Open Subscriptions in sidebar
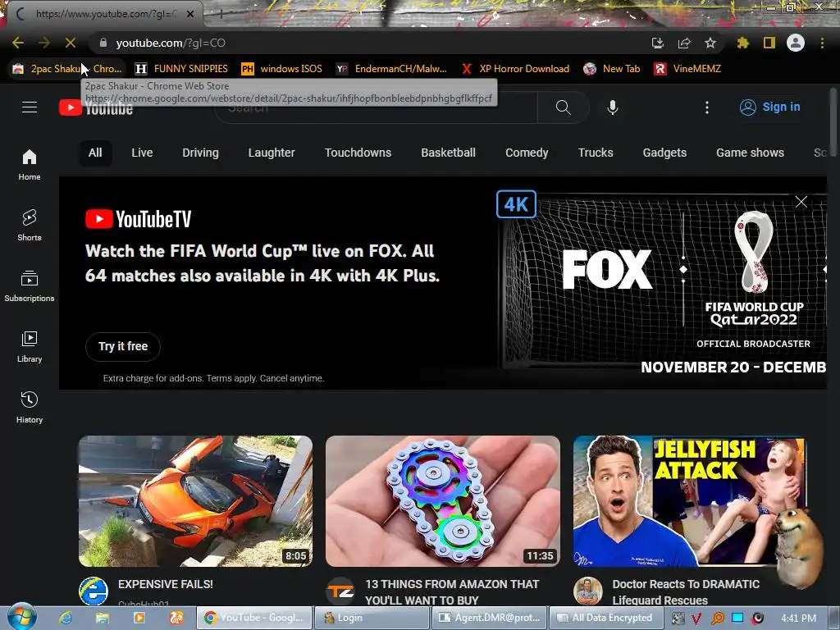 30,286
